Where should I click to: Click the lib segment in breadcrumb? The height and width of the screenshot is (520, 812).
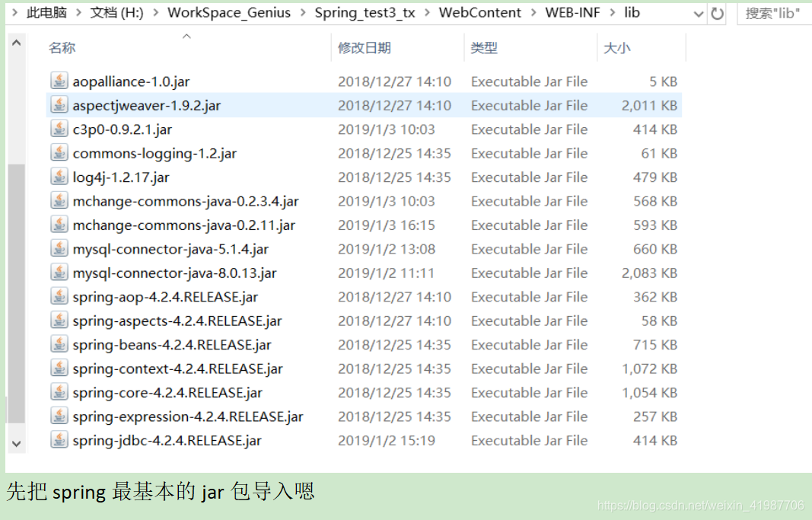click(x=632, y=12)
